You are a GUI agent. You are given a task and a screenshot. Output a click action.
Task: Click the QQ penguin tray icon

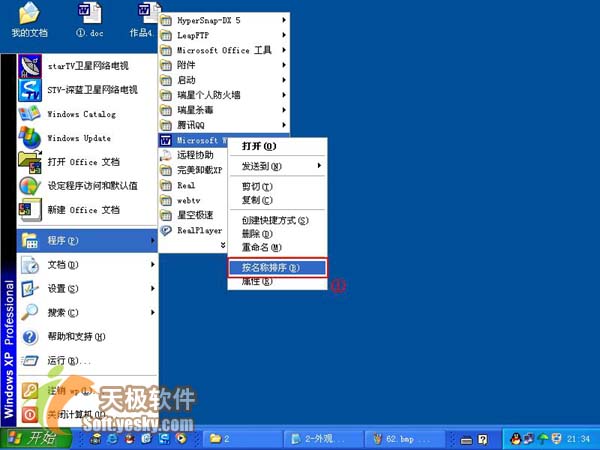(x=516, y=439)
